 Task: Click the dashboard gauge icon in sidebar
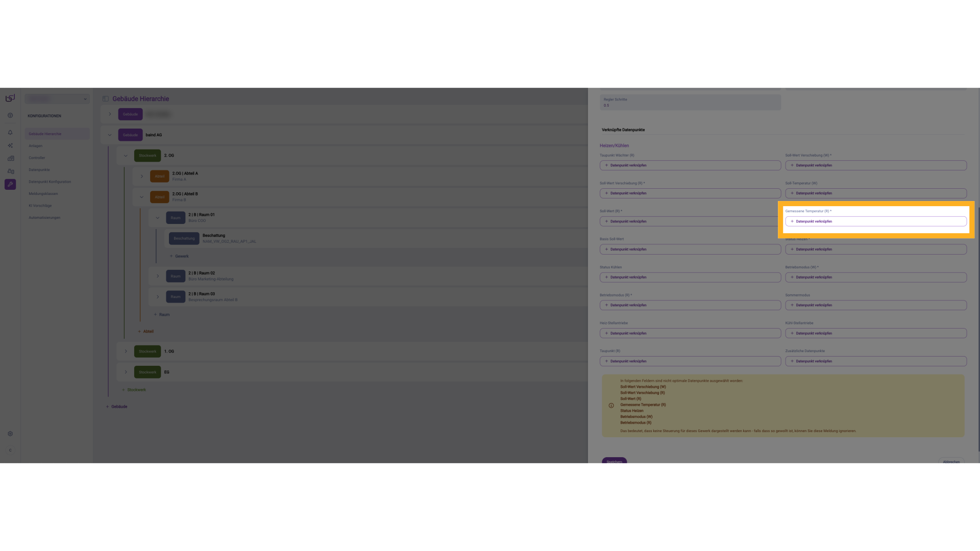tap(10, 115)
